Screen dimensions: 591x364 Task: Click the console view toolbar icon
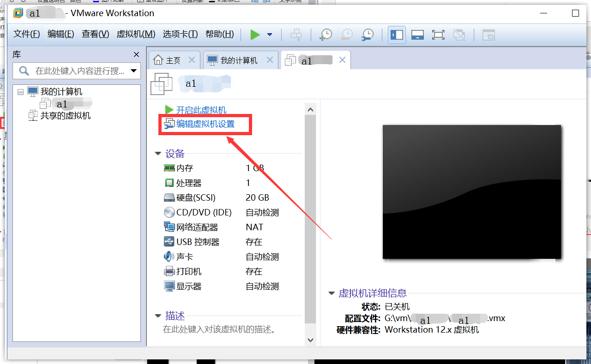[x=488, y=35]
